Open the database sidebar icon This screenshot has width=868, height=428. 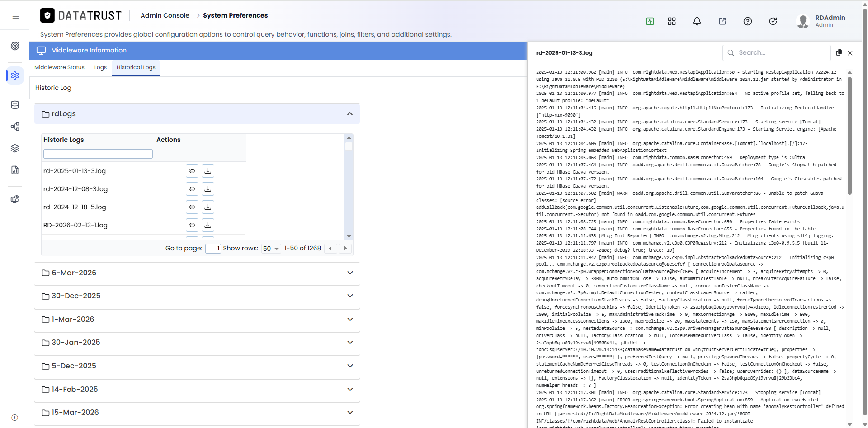tap(15, 105)
